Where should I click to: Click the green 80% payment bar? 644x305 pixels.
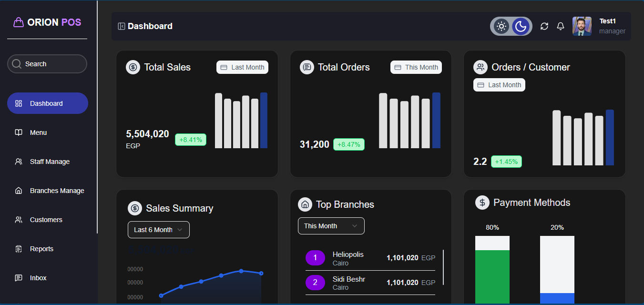(x=492, y=276)
